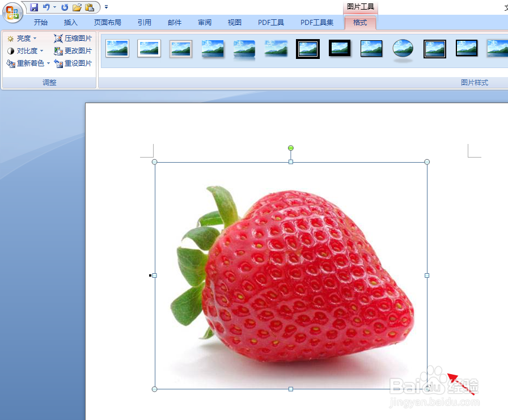Open the 引用 tab
The height and width of the screenshot is (420, 508).
[145, 22]
